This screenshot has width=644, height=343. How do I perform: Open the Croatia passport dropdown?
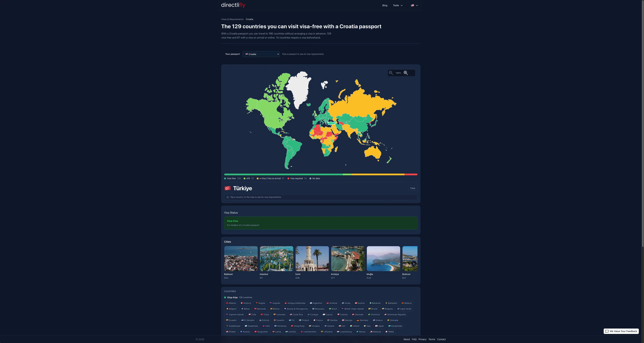click(261, 54)
